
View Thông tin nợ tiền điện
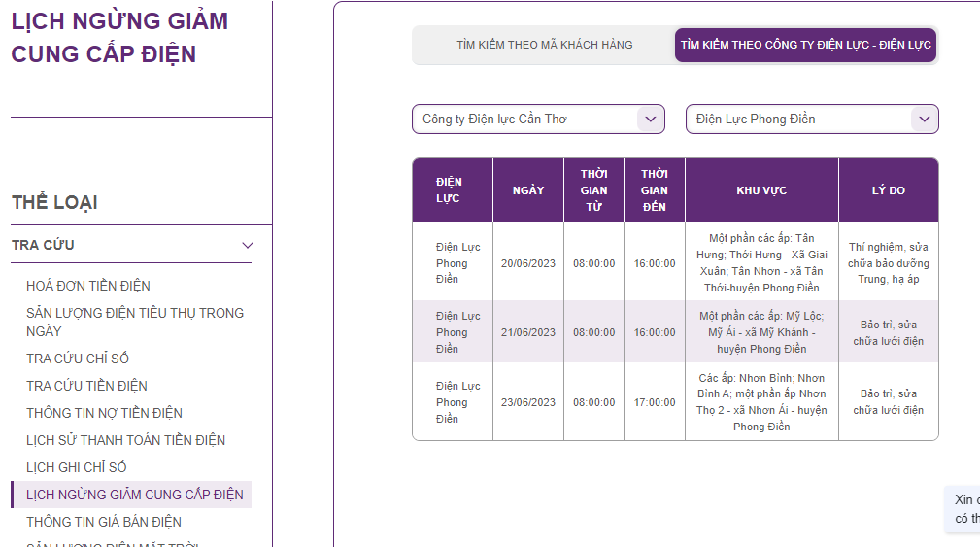[104, 413]
